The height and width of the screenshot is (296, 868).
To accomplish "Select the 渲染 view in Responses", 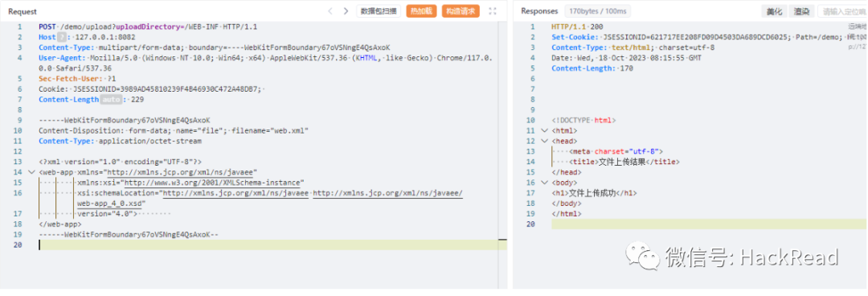I will tap(801, 11).
